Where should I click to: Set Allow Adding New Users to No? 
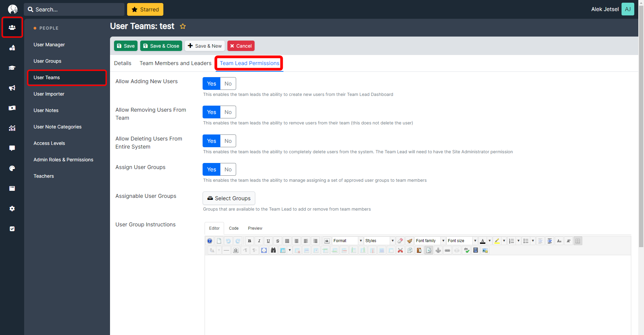228,83
